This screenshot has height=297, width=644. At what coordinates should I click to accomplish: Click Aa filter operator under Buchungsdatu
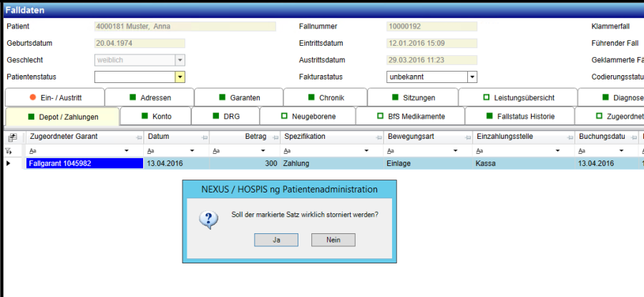point(582,151)
